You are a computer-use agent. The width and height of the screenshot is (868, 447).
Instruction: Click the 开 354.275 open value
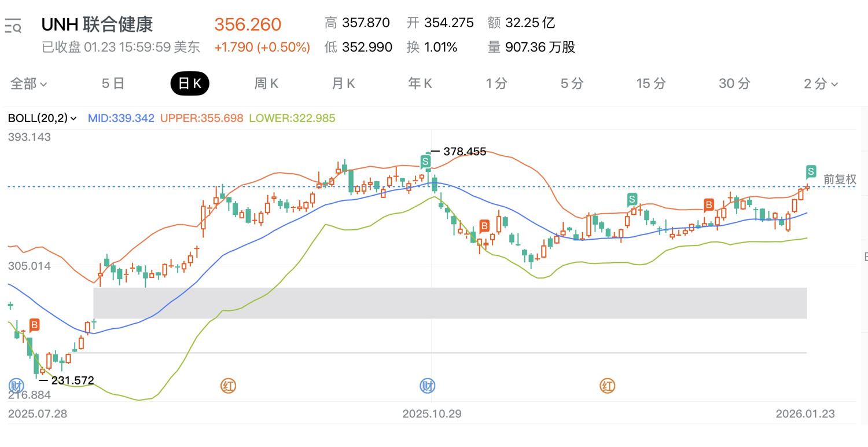tap(440, 23)
